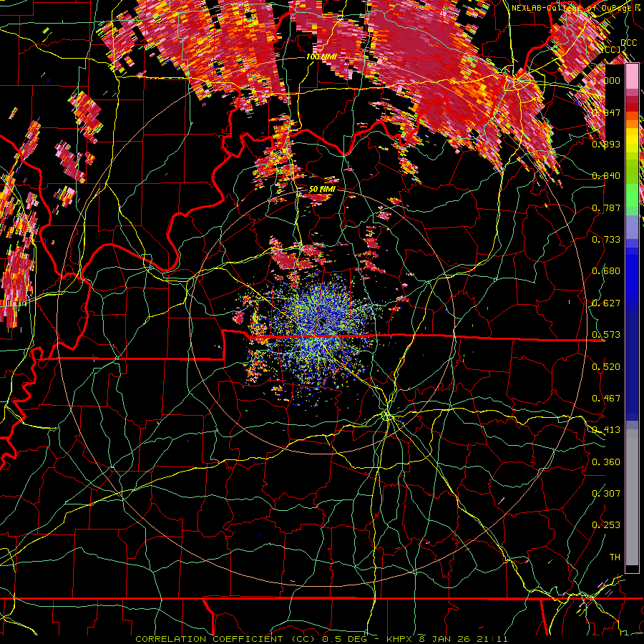Select the Correlation Coefficient product title text
The width and height of the screenshot is (644, 644).
point(321,639)
